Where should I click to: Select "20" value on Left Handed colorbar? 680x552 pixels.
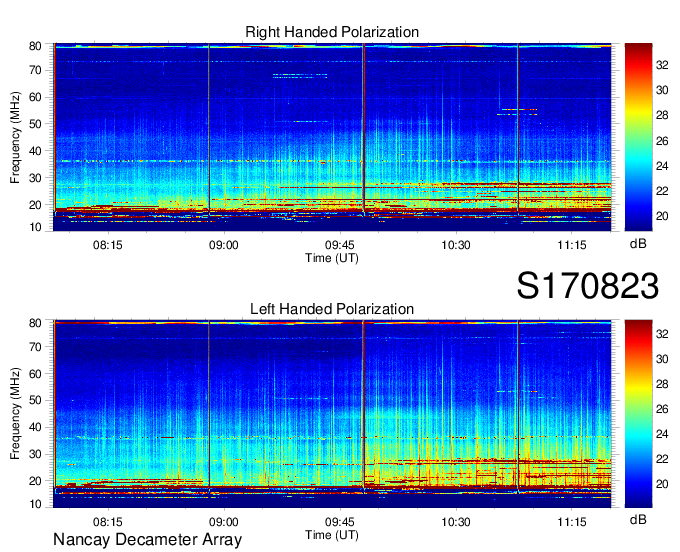662,484
